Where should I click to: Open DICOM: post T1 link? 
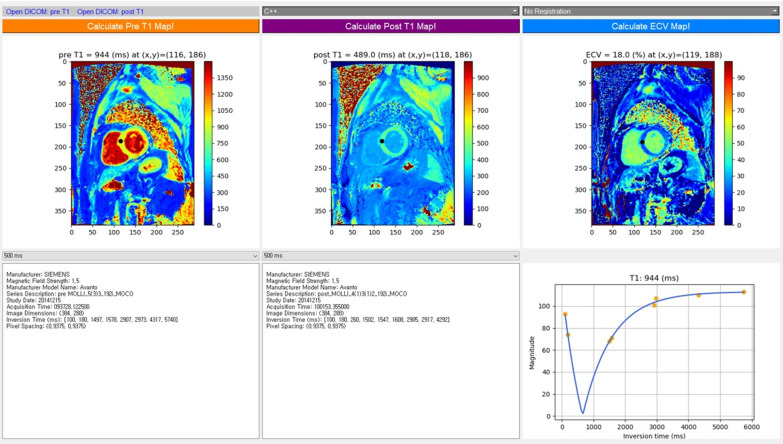click(x=110, y=11)
